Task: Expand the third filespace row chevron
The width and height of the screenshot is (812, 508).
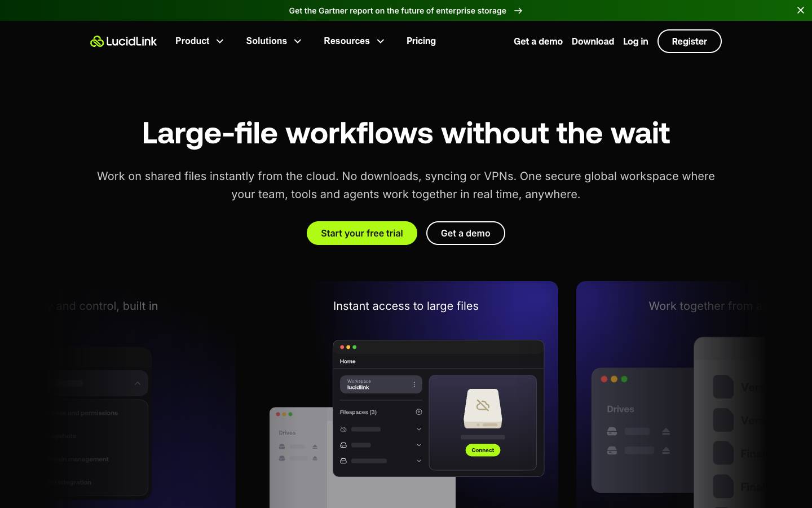Action: point(419,461)
